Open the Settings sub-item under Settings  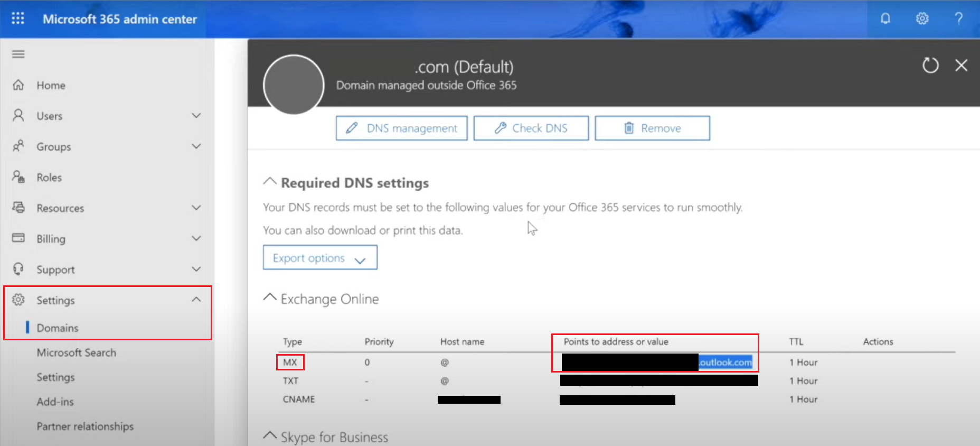point(55,377)
